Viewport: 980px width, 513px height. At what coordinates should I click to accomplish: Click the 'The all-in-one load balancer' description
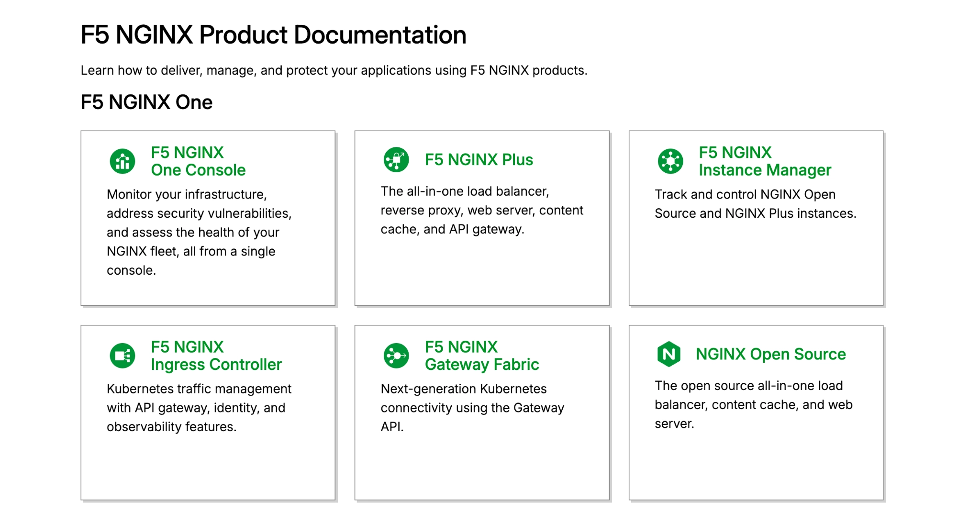[482, 210]
